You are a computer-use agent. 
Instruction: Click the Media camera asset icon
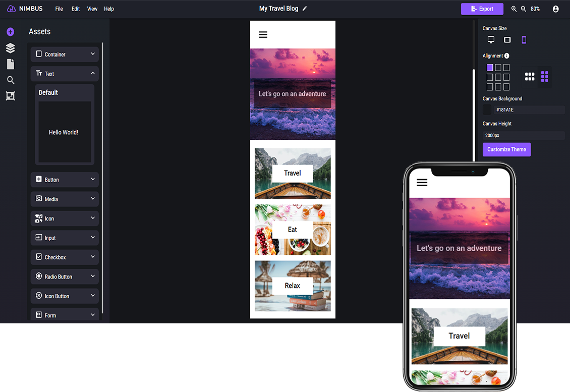point(39,198)
